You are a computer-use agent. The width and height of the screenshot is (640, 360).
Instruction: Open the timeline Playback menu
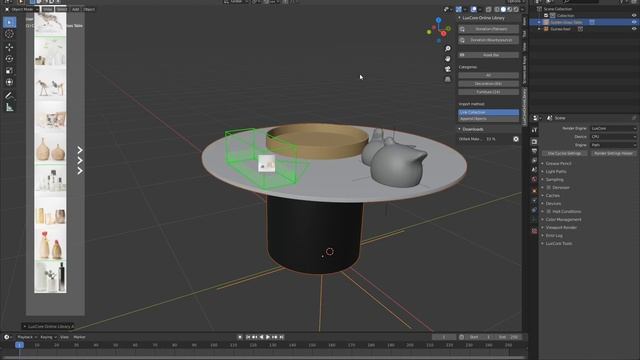coord(27,337)
